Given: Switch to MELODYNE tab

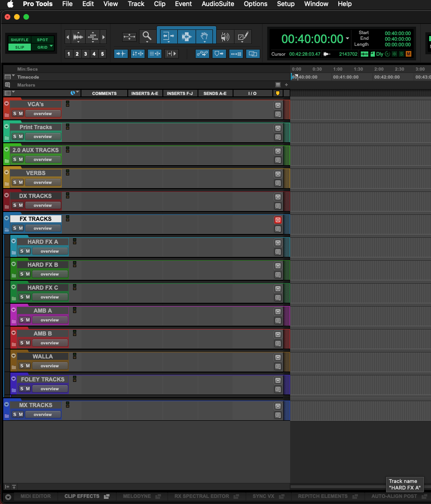Looking at the screenshot, I should (x=137, y=497).
